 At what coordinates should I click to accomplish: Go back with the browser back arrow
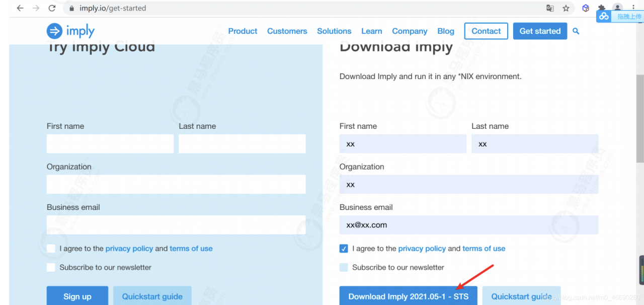tap(20, 8)
